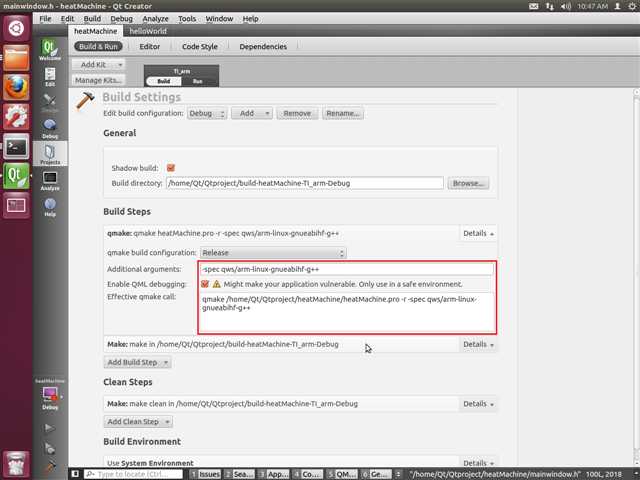Open the network indicator in the top panel

(x=549, y=6)
